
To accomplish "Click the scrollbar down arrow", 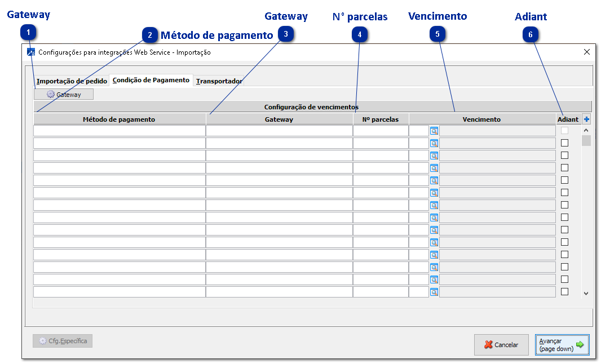I will pyautogui.click(x=586, y=294).
